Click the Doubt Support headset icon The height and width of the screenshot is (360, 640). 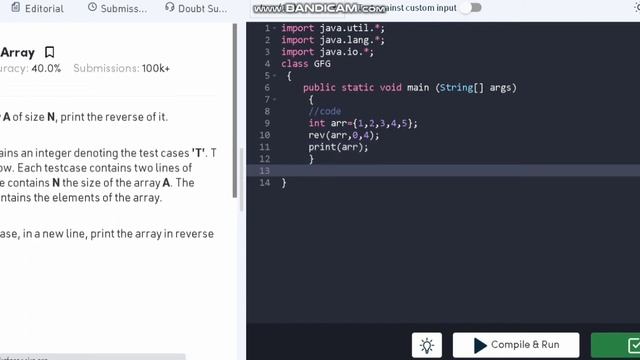pos(170,7)
